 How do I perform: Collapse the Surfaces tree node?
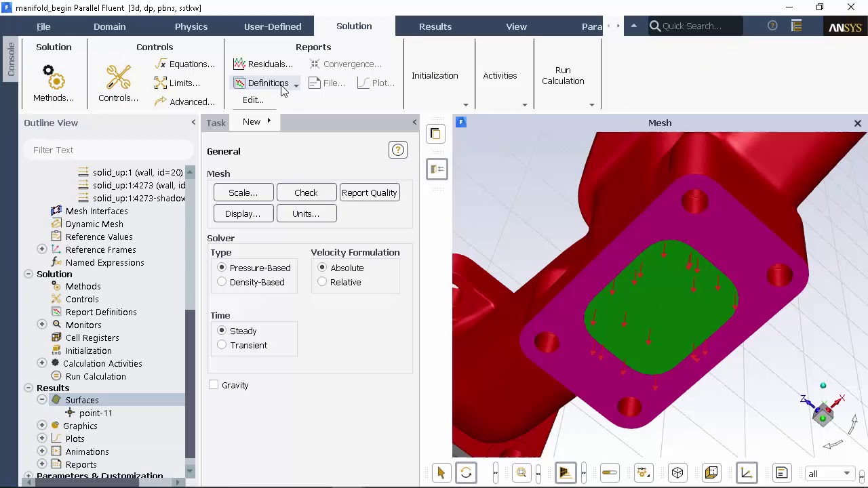42,400
